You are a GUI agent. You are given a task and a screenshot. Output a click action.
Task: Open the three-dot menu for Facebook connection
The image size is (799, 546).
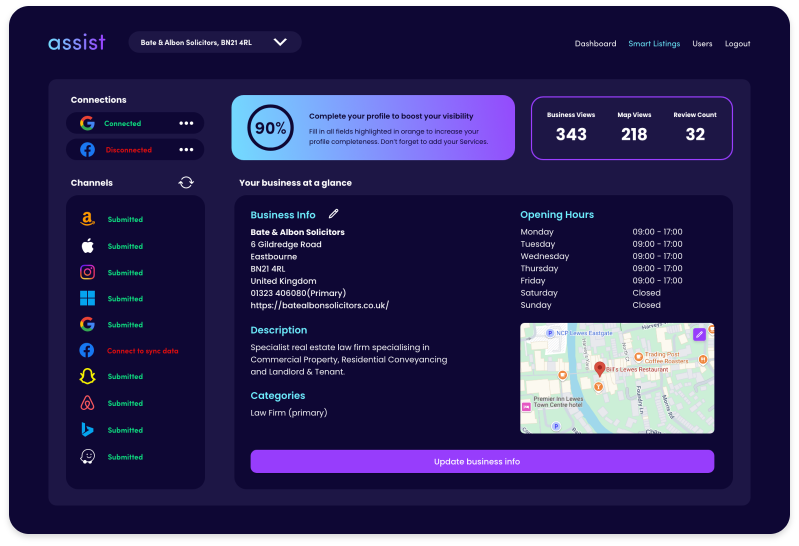186,150
